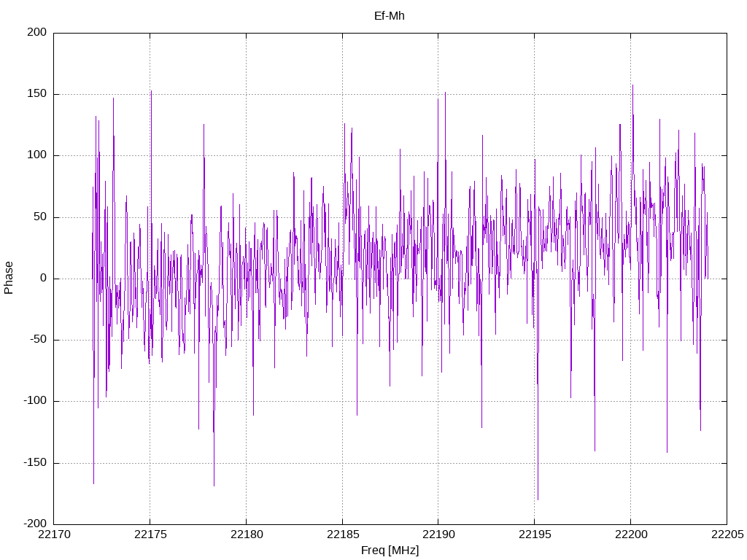Image resolution: width=747 pixels, height=560 pixels.
Task: Click the y-axis tick label -150
Action: [x=35, y=462]
